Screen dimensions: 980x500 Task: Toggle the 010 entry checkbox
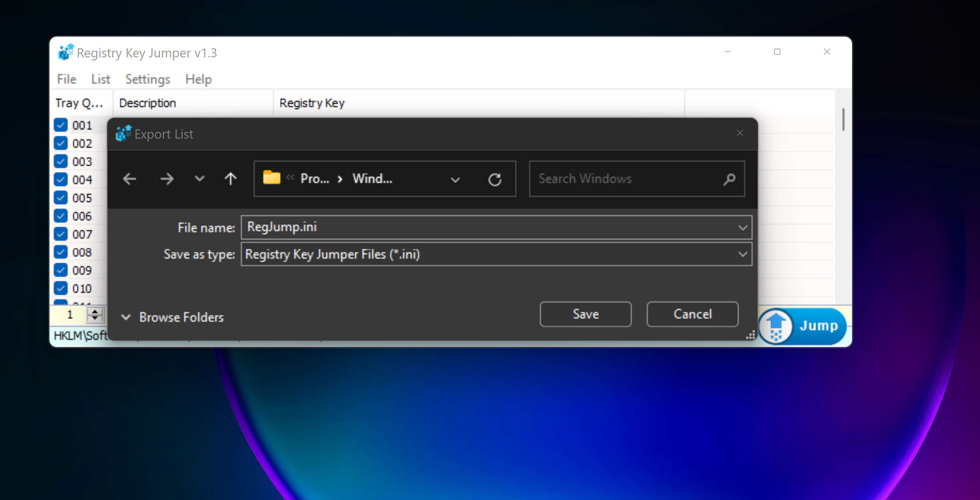coord(60,288)
